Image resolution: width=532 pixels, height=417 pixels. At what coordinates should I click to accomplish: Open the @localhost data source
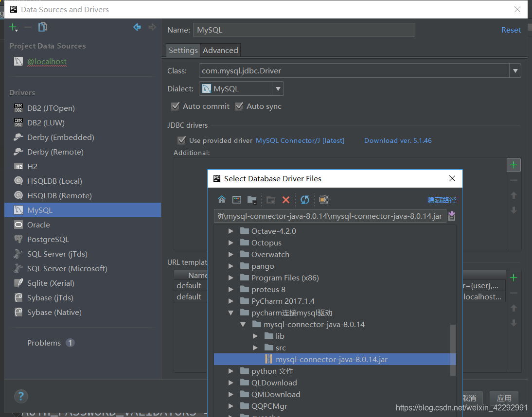click(x=47, y=62)
